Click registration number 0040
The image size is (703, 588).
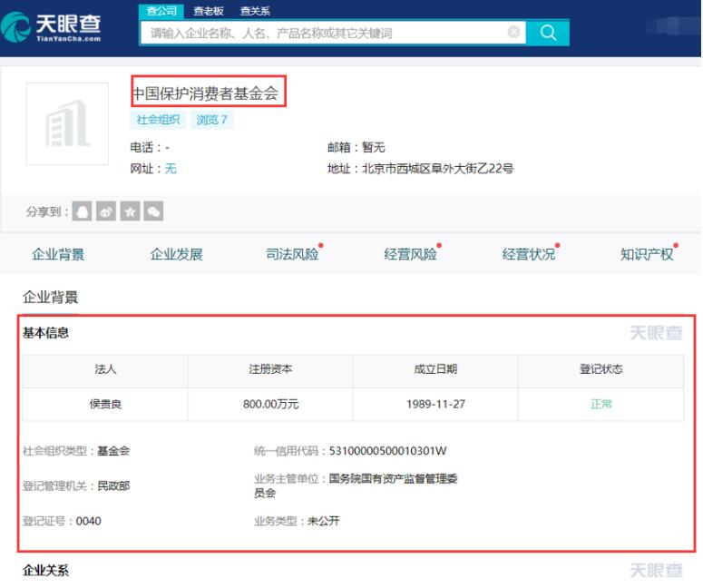click(x=89, y=521)
